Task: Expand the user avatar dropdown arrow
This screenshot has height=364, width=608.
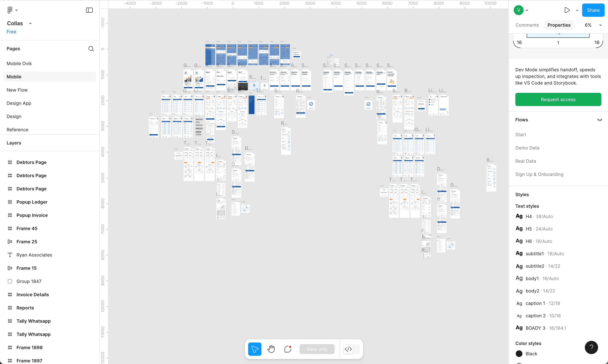Action: coord(527,10)
